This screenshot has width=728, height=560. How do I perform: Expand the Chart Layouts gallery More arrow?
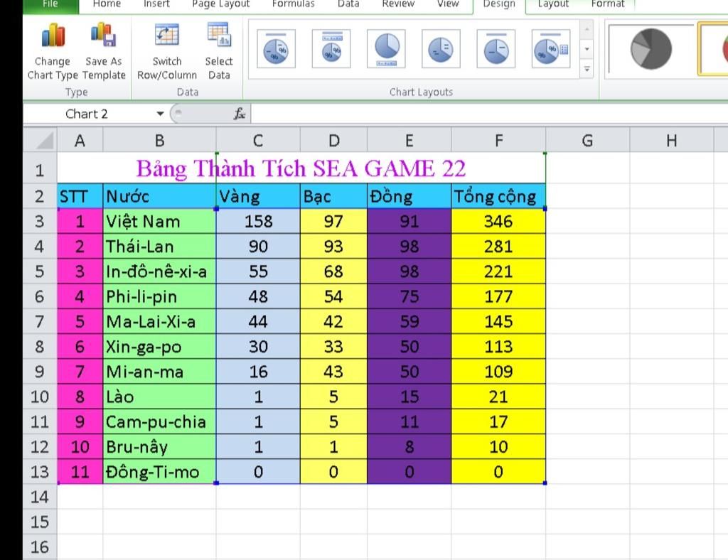pyautogui.click(x=587, y=69)
